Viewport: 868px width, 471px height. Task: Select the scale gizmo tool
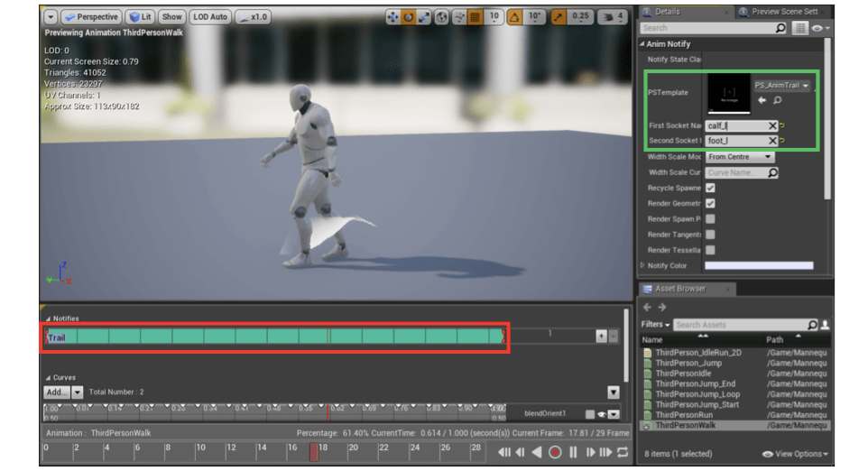(424, 17)
